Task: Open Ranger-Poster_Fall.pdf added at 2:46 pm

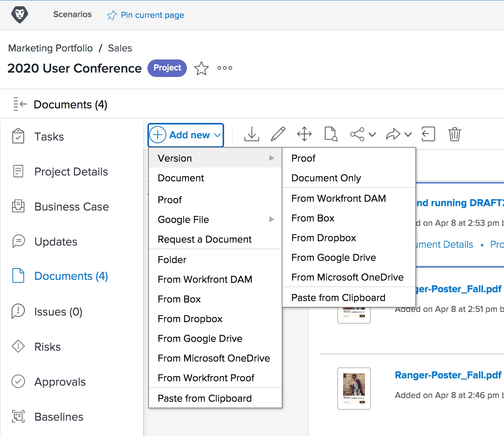Action: [x=448, y=375]
